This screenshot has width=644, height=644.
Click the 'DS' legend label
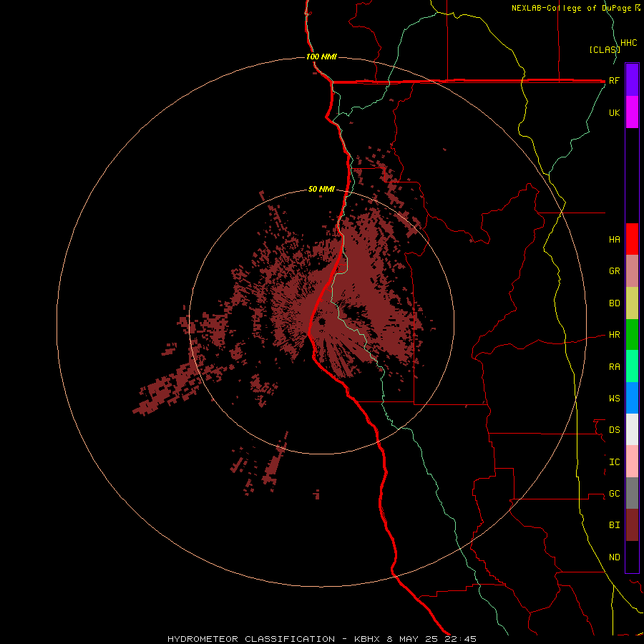tap(614, 430)
